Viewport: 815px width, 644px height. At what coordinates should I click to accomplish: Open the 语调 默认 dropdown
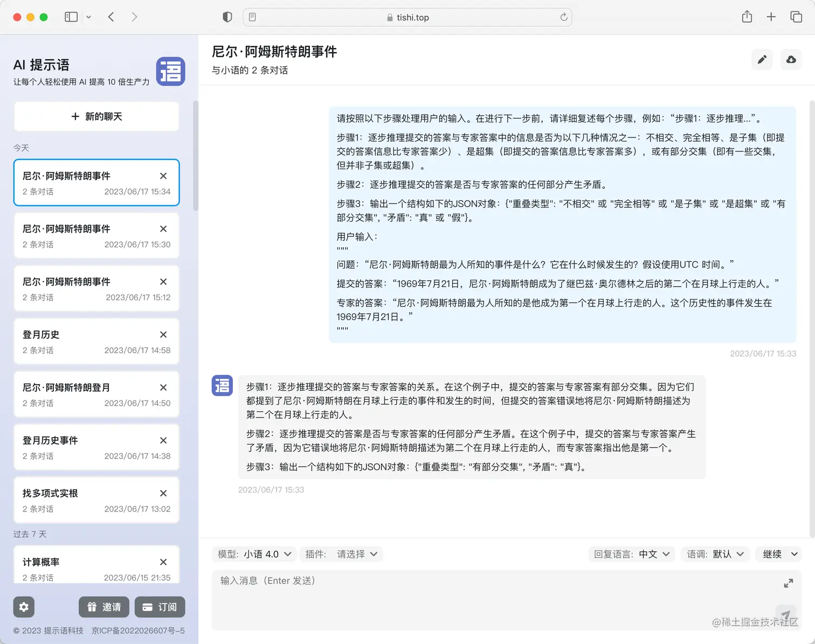pos(715,554)
